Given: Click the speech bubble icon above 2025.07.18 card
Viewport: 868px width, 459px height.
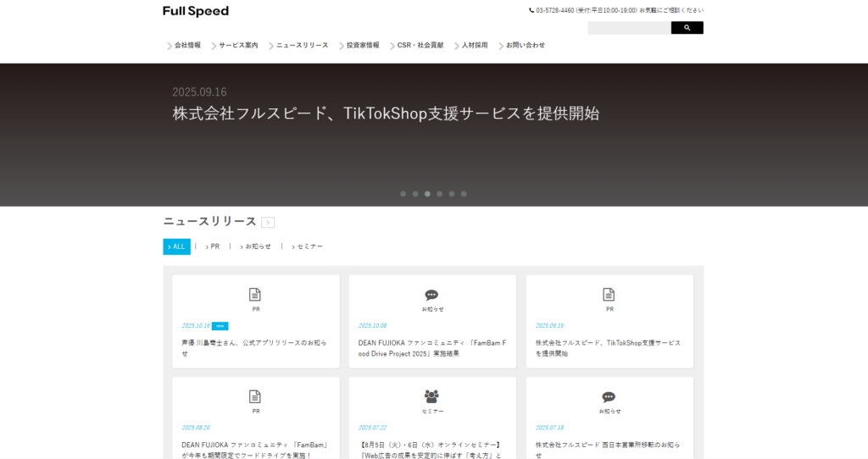Looking at the screenshot, I should [609, 396].
